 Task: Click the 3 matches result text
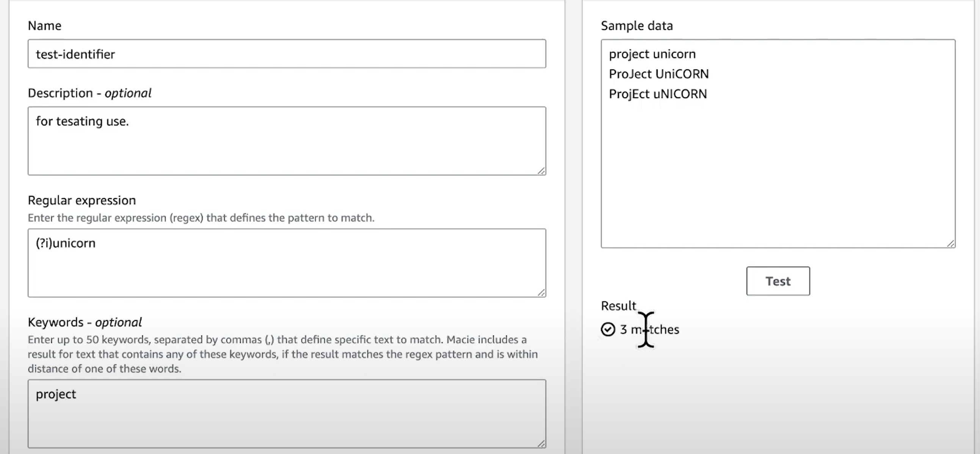649,329
